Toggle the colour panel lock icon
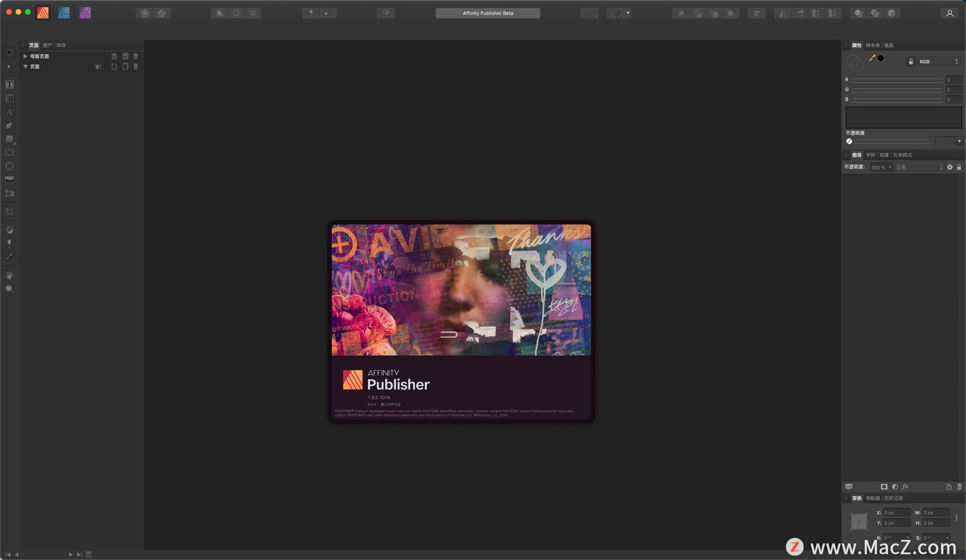Image resolution: width=966 pixels, height=560 pixels. (x=911, y=61)
